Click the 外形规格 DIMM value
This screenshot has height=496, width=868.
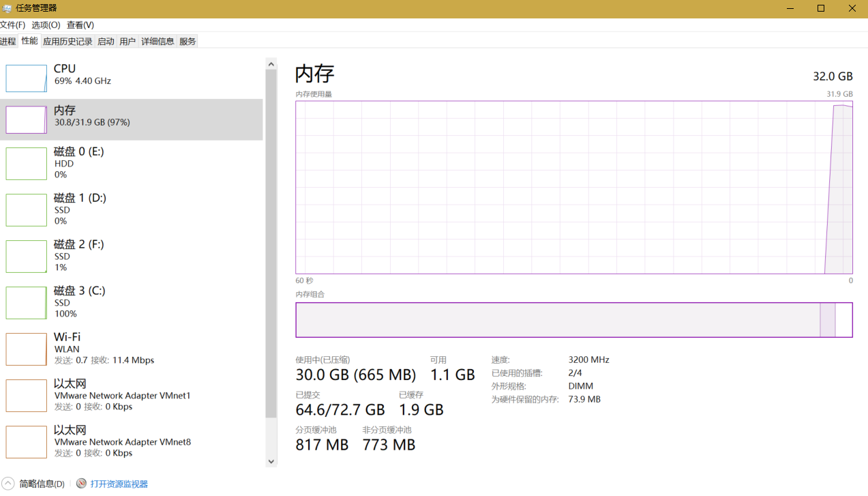(x=581, y=386)
